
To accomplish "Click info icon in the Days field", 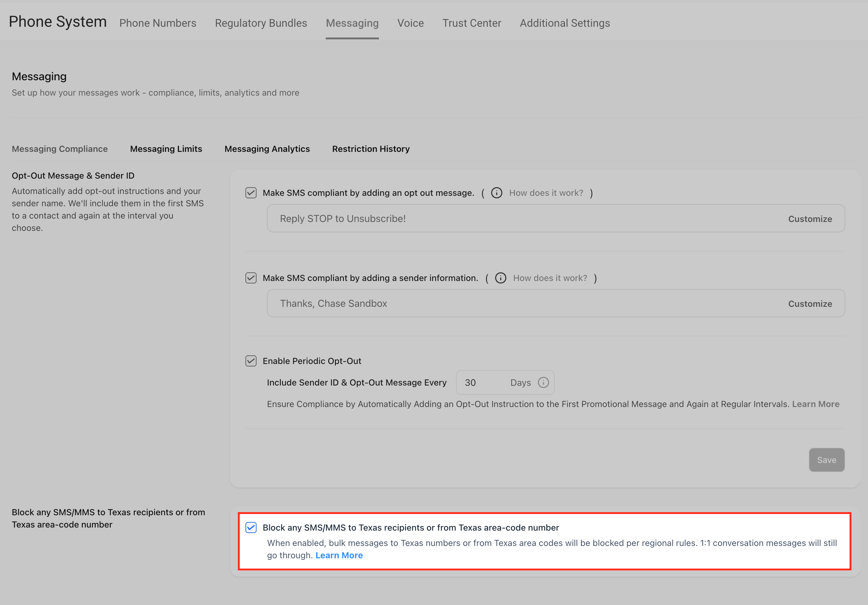I will pos(543,382).
